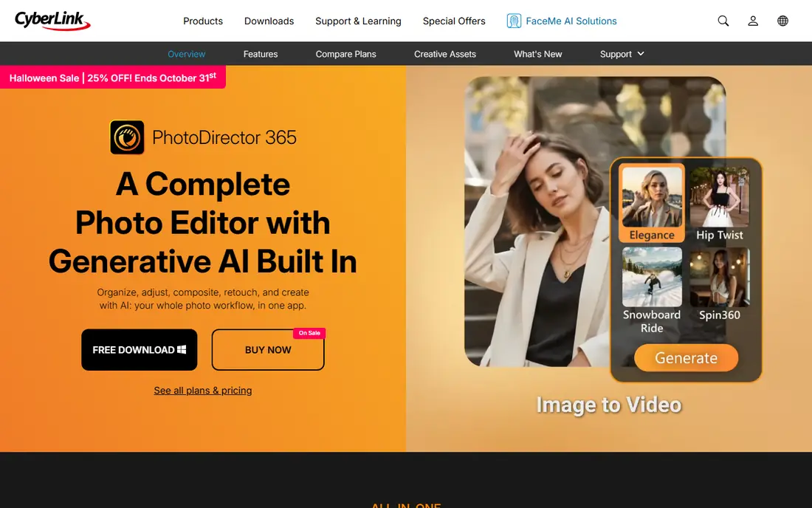Switch to the Features tab
812x508 pixels.
tap(261, 54)
